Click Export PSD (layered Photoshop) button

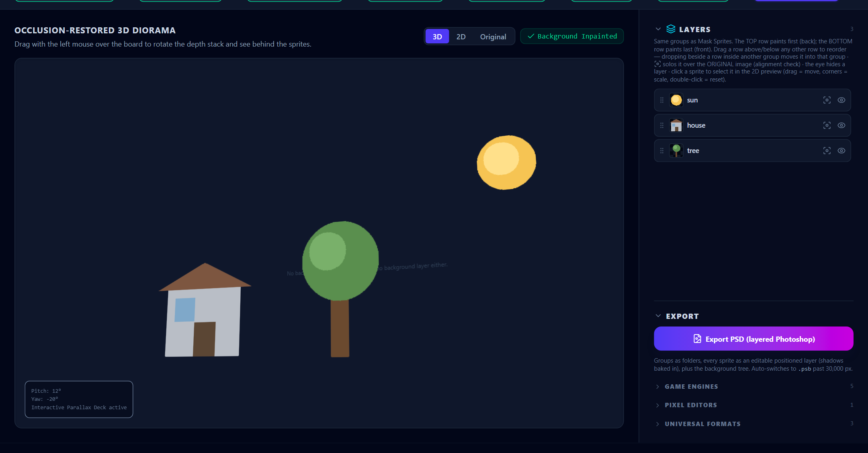[753, 339]
